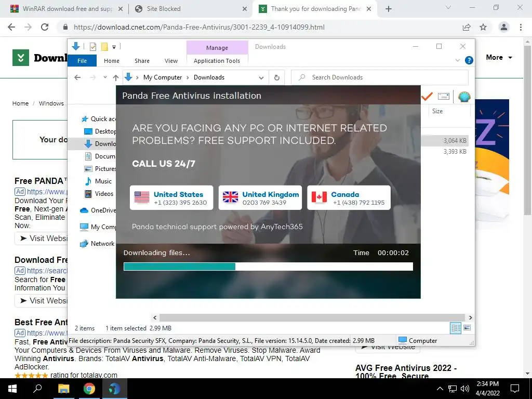
Task: Click the AVG Free Antivirus 2022 ad link
Action: [406, 371]
